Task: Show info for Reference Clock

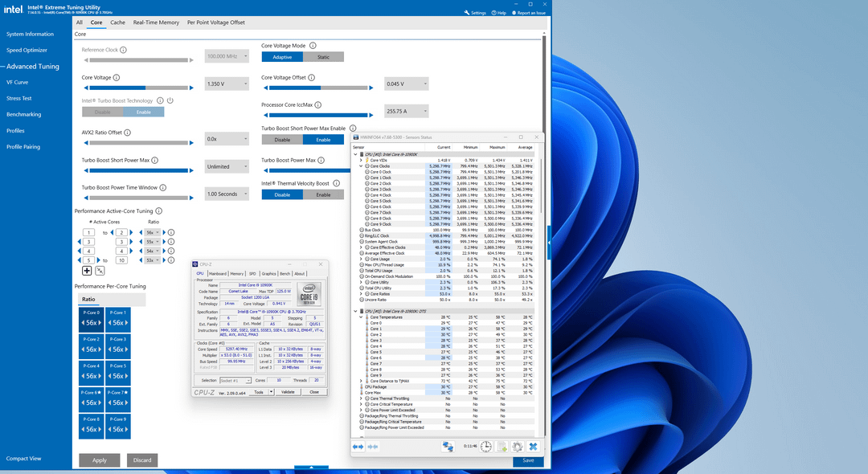Action: [x=124, y=50]
